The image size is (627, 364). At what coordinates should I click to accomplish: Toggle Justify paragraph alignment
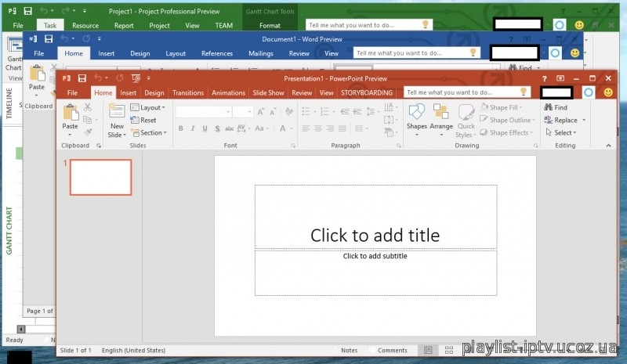point(342,128)
